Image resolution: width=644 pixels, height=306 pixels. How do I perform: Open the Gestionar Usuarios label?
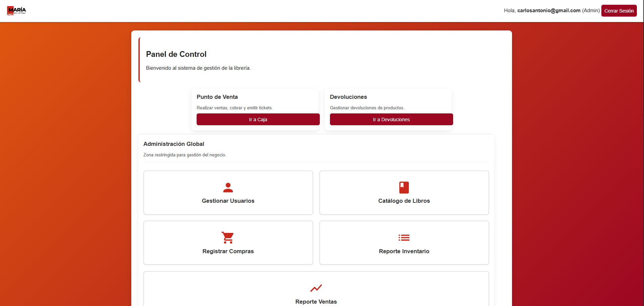[228, 201]
